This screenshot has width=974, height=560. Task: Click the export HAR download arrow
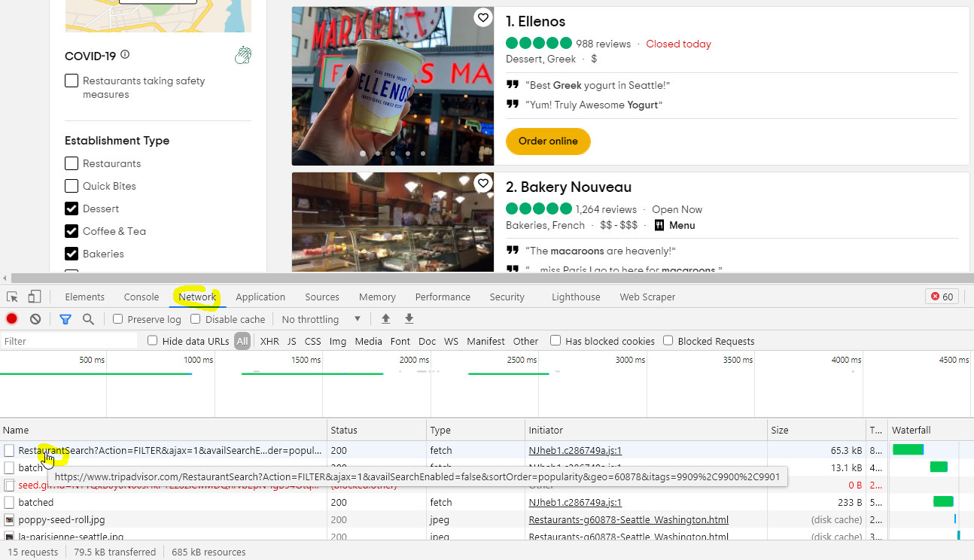point(409,319)
